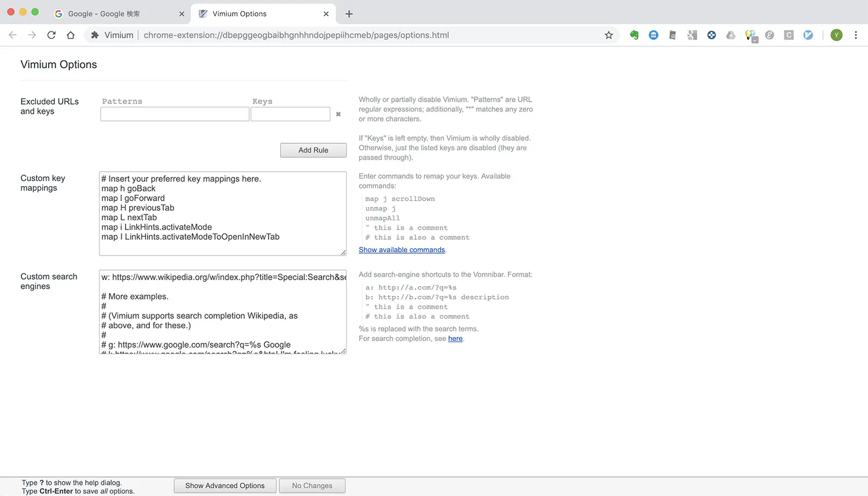Click the 'b: http://b.com/?q=%s description' example
Image resolution: width=868 pixels, height=496 pixels.
[437, 297]
